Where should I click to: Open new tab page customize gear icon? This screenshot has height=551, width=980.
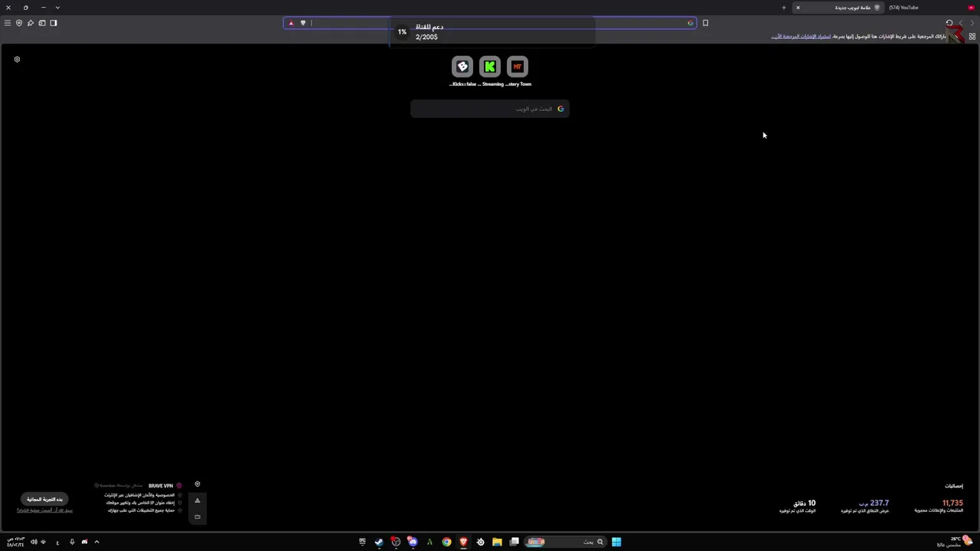coord(17,59)
